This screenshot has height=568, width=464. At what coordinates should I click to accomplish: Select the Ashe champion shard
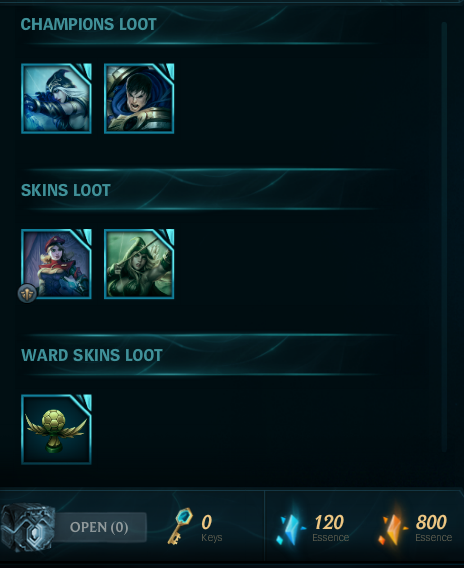pos(56,99)
